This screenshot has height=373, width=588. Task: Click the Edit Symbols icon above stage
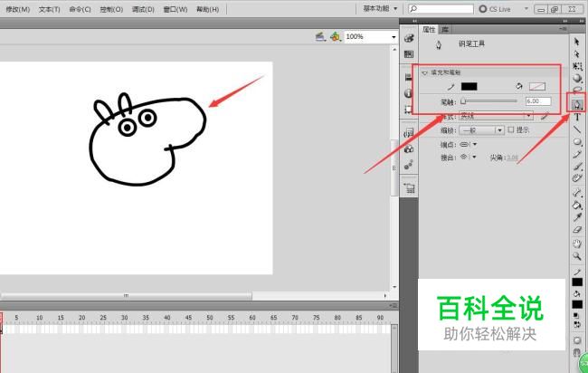point(335,37)
